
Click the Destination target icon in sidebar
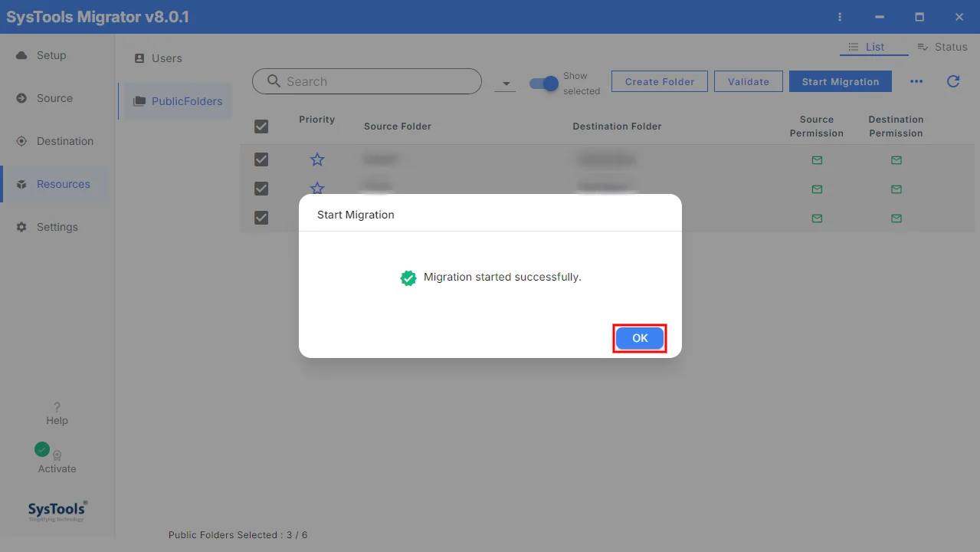21,141
